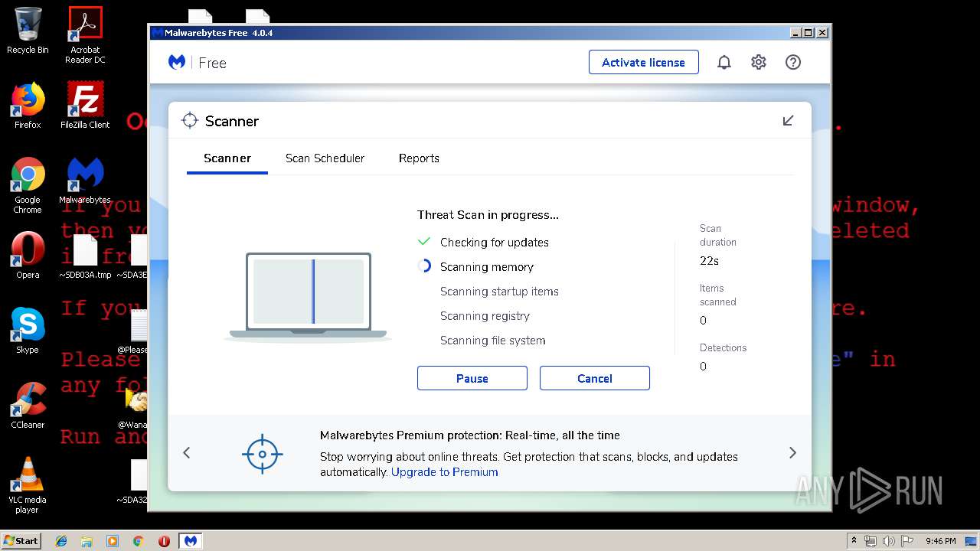Open the Windows Start menu
This screenshot has height=551, width=980.
point(21,541)
